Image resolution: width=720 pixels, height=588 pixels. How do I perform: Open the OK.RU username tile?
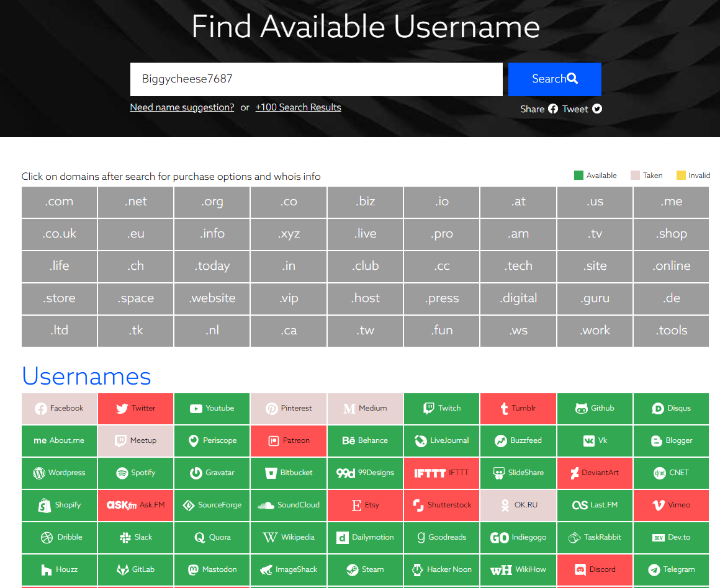[x=518, y=506]
